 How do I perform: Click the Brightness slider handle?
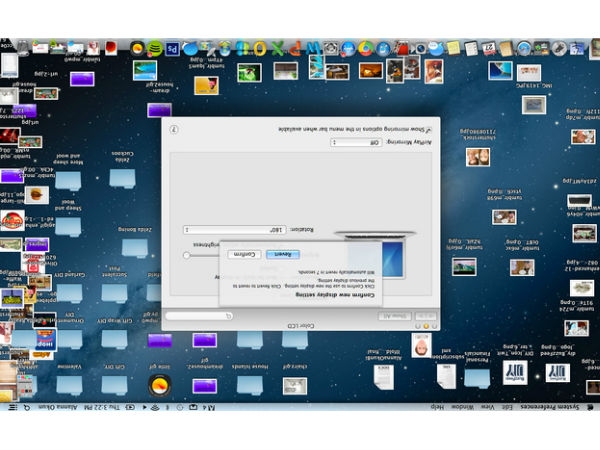pos(186,255)
